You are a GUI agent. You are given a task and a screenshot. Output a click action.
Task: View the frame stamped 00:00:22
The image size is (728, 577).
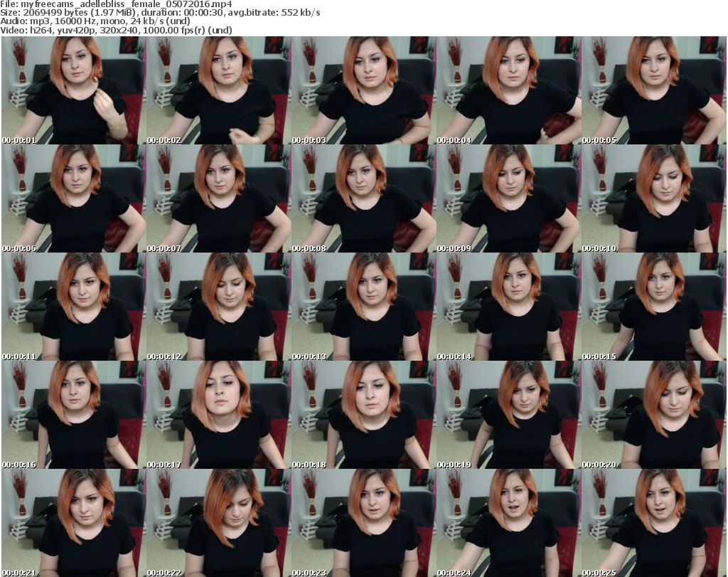pos(219,523)
